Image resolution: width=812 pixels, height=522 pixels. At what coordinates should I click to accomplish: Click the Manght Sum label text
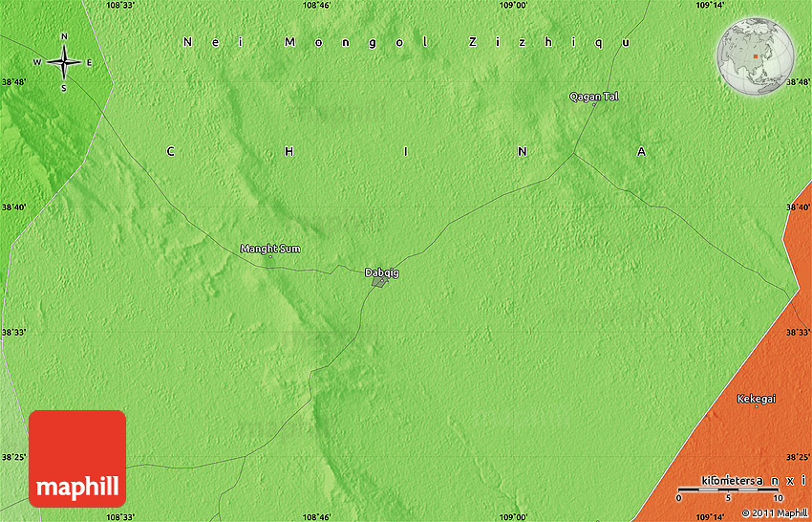click(270, 249)
